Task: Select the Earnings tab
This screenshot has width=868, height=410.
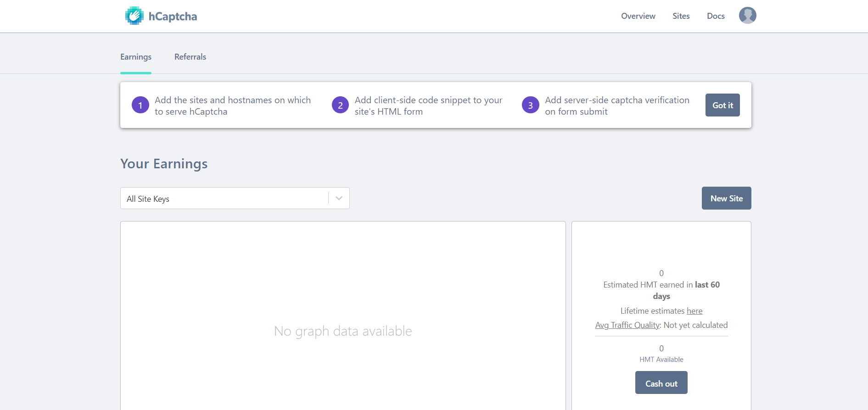Action: (x=136, y=57)
